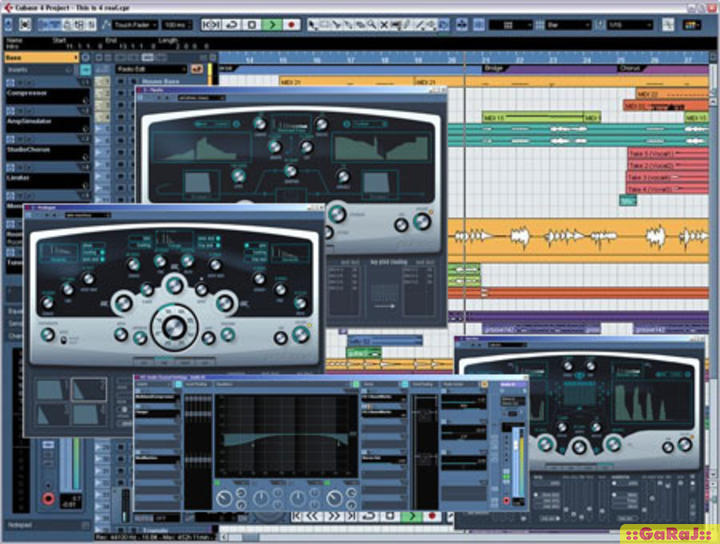Toggle the Cycle loop button in top toolbar

point(232,24)
